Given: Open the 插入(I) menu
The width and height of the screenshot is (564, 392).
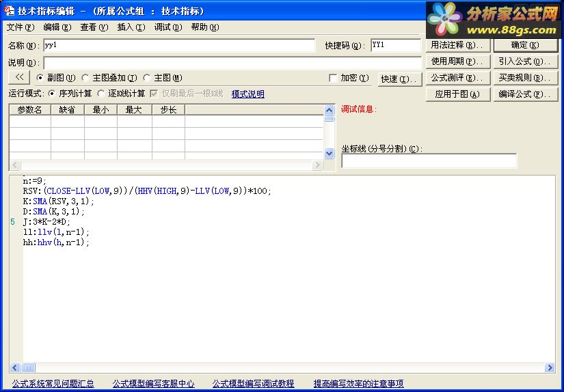Looking at the screenshot, I should 131,27.
